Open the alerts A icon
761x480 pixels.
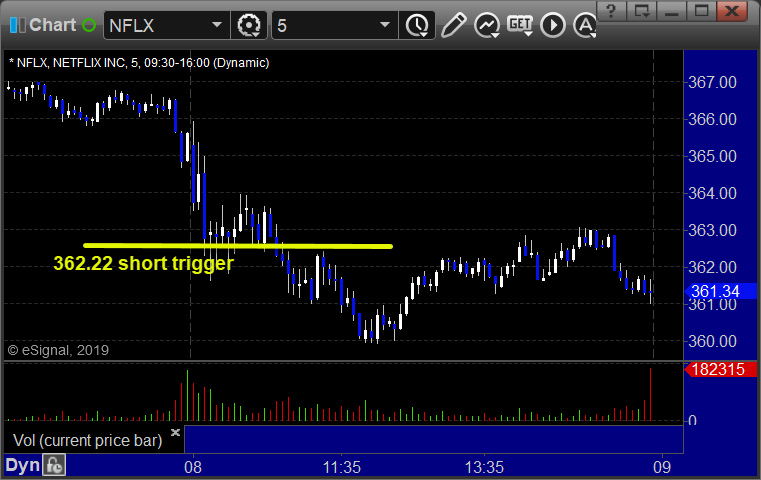point(585,25)
